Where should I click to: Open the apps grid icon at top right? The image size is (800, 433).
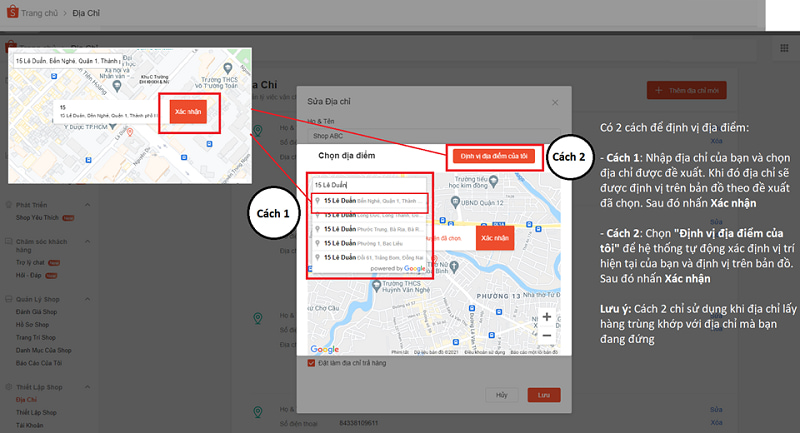(783, 48)
